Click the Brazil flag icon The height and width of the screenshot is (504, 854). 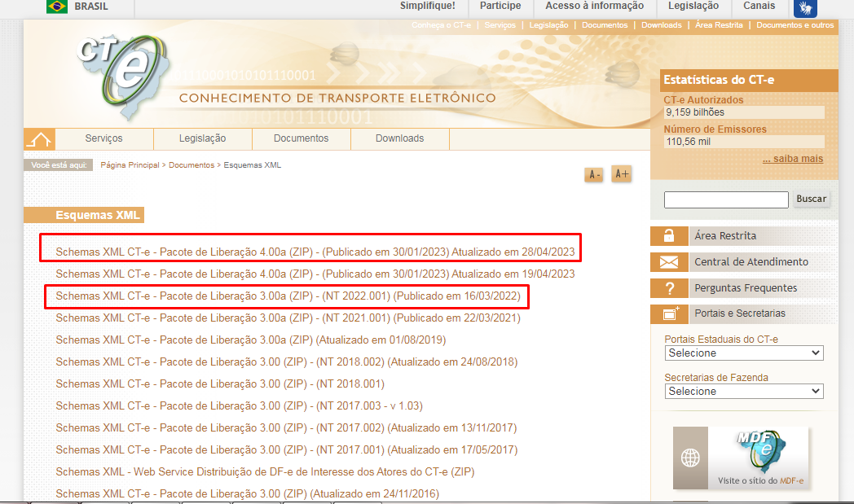coord(57,7)
